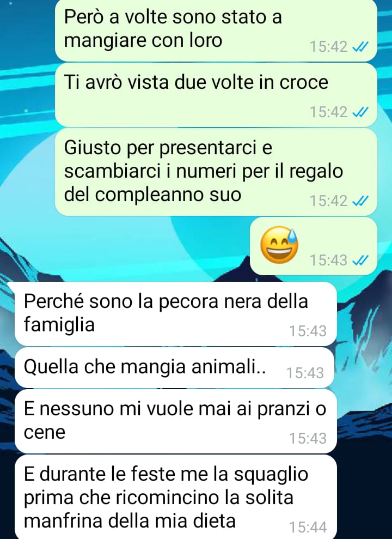The height and width of the screenshot is (539, 392).
Task: Click 15:43 timestamp on 'mangia animali' message
Action: [x=305, y=373]
